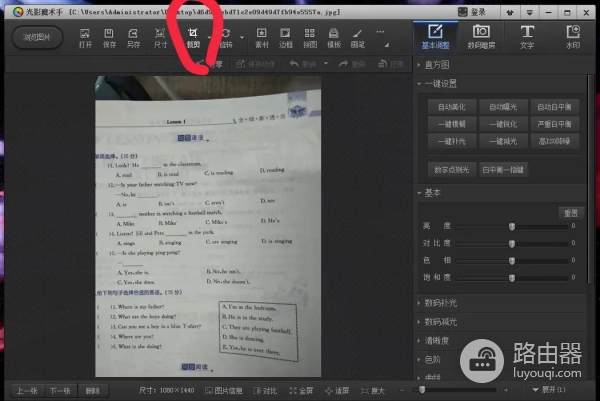Open the 撤销 history dropdown arrow
The height and width of the screenshot is (401, 600).
tap(326, 64)
